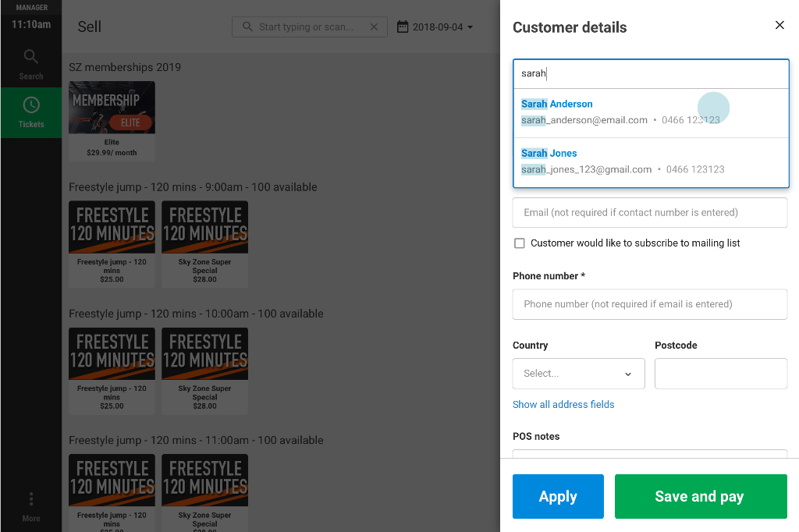This screenshot has width=799, height=532.
Task: Tick the mailing list subscription checkbox
Action: click(x=520, y=243)
